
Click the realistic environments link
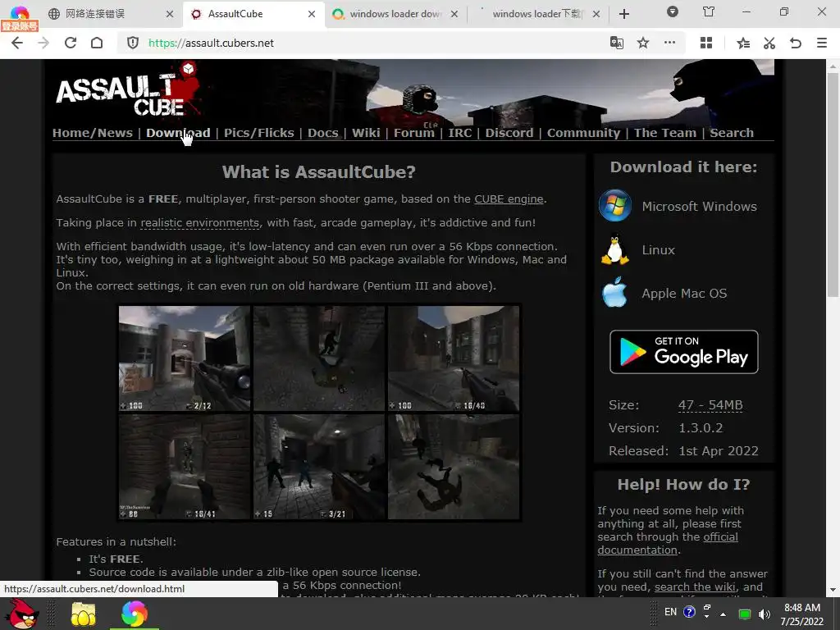pyautogui.click(x=200, y=222)
